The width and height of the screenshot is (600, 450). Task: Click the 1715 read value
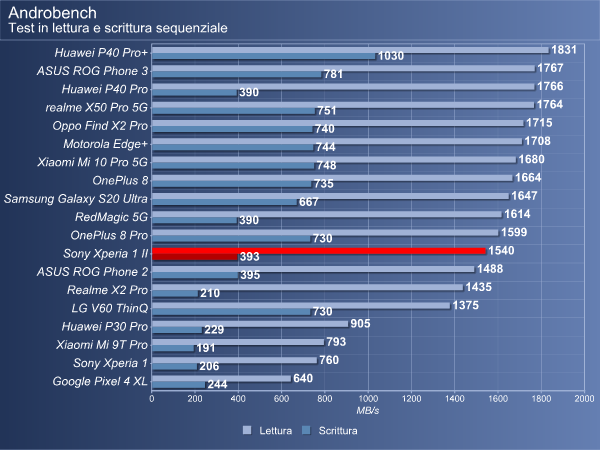539,123
